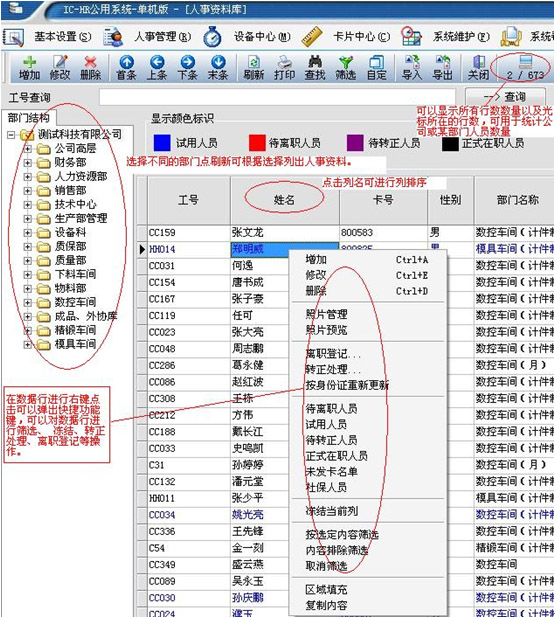The width and height of the screenshot is (556, 618).
Task: Select the 数控车间 department folder
Action: pyautogui.click(x=75, y=302)
